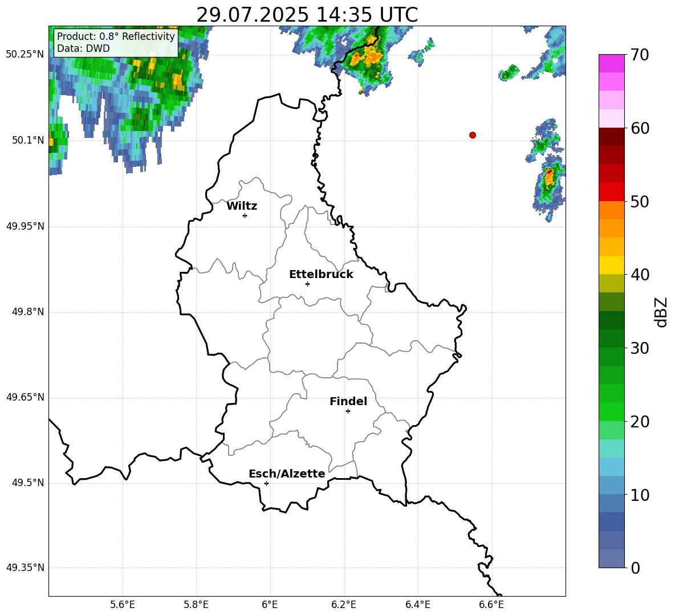Click the 50.1°N latitude label
This screenshot has width=675, height=616.
click(x=27, y=140)
